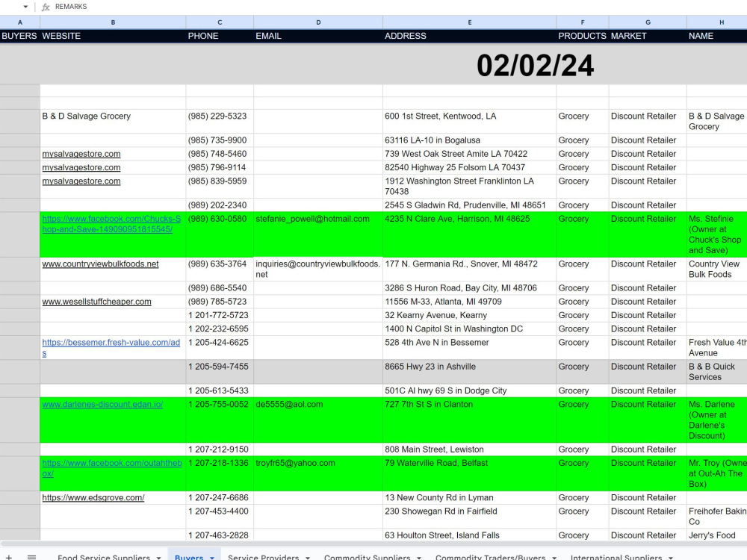Image resolution: width=747 pixels, height=560 pixels.
Task: Switch to Food Service Suppliers sheet tab
Action: pyautogui.click(x=104, y=557)
